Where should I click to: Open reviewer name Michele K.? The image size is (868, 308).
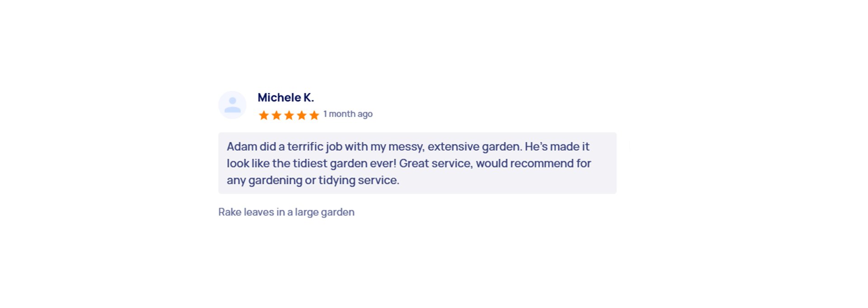click(x=286, y=98)
